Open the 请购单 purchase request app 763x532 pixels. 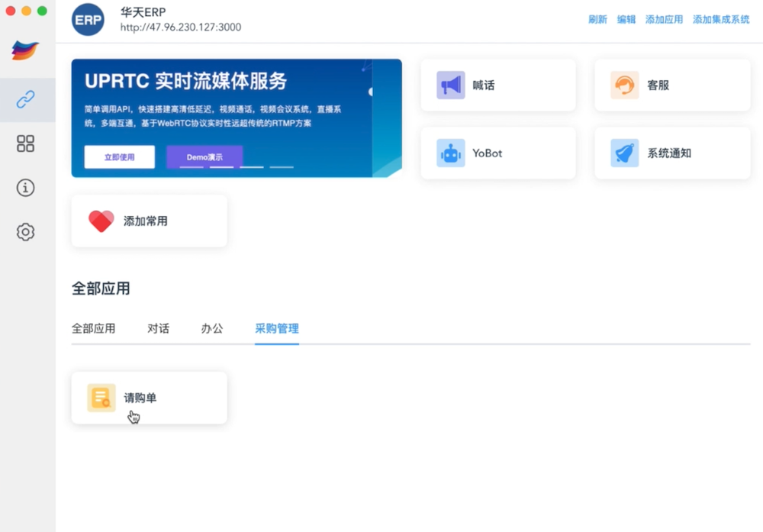(149, 398)
